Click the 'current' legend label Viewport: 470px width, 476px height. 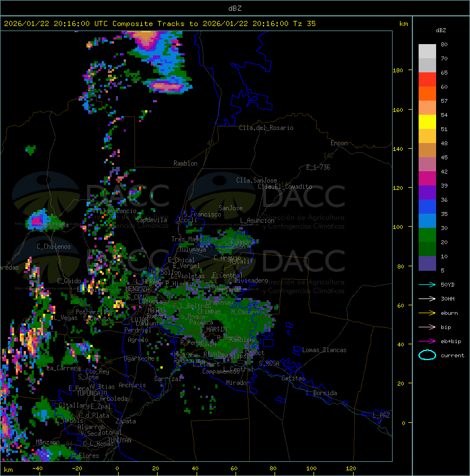452,355
